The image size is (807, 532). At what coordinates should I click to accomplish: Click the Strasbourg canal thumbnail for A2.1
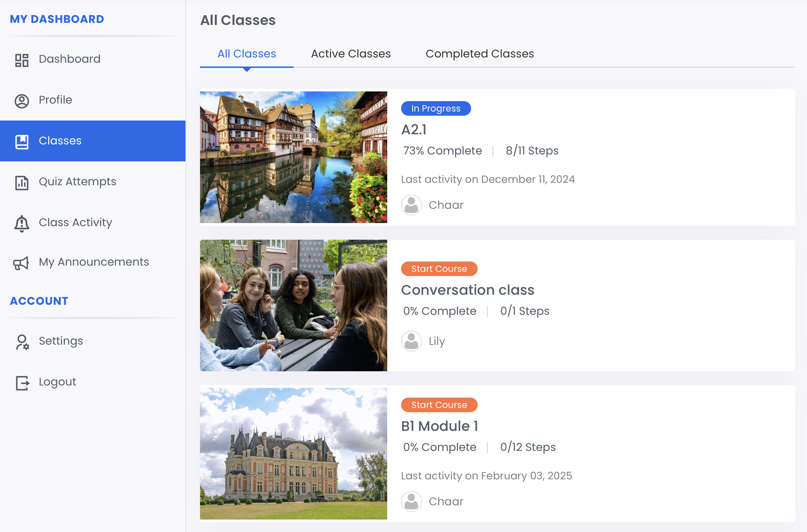pos(293,157)
